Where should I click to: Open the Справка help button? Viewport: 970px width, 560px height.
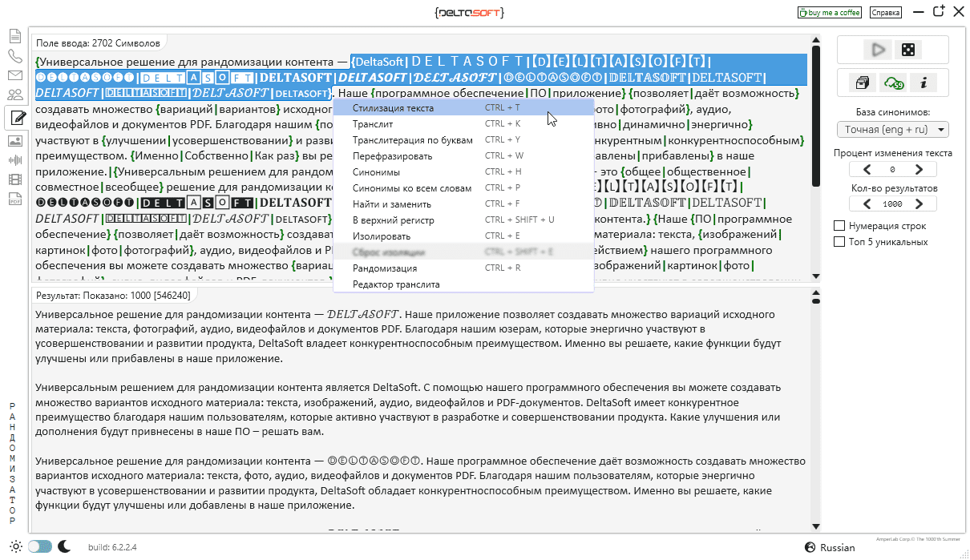(x=886, y=13)
